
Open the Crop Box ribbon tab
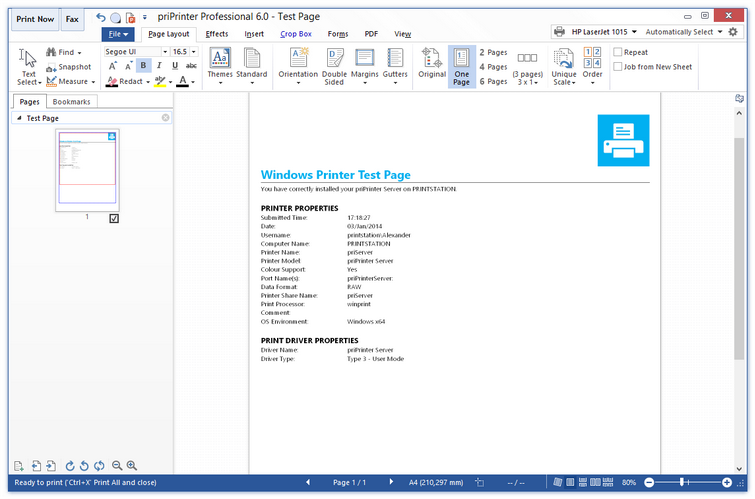tap(296, 34)
